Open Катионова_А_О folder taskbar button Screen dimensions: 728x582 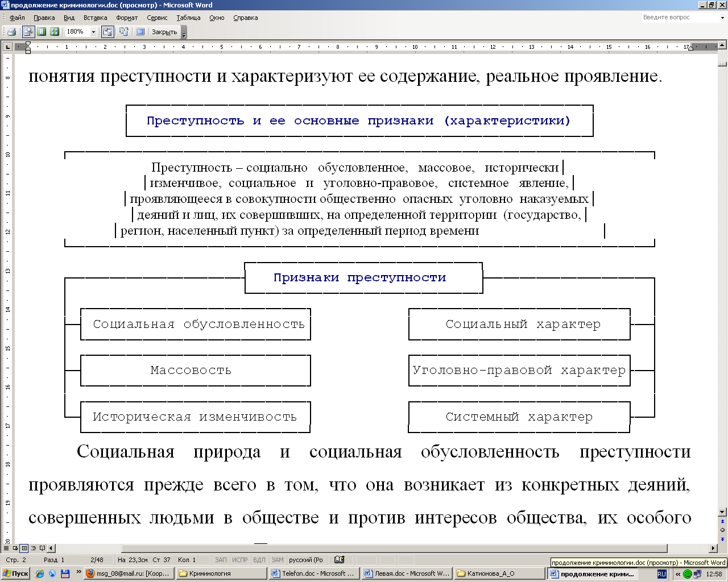pos(500,573)
